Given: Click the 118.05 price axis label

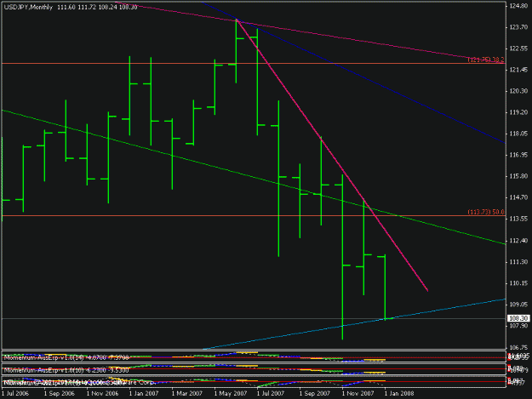Looking at the screenshot, I should click(x=518, y=134).
